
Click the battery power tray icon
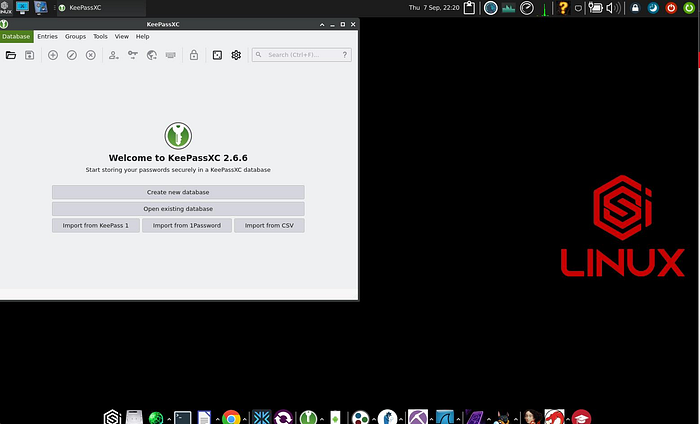tap(595, 8)
